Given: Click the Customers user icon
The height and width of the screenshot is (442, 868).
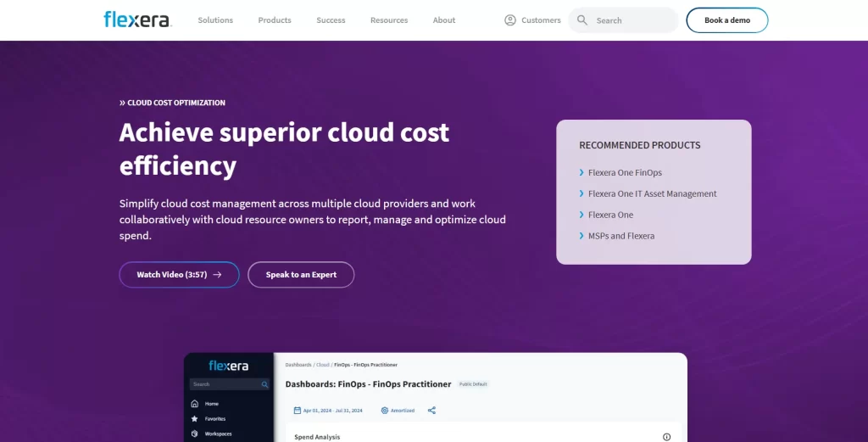Looking at the screenshot, I should (509, 20).
